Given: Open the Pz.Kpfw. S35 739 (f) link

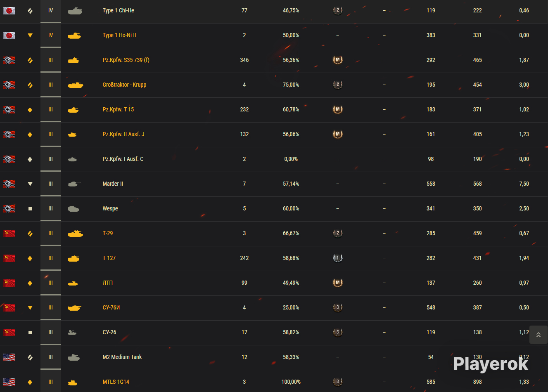Looking at the screenshot, I should tap(126, 60).
